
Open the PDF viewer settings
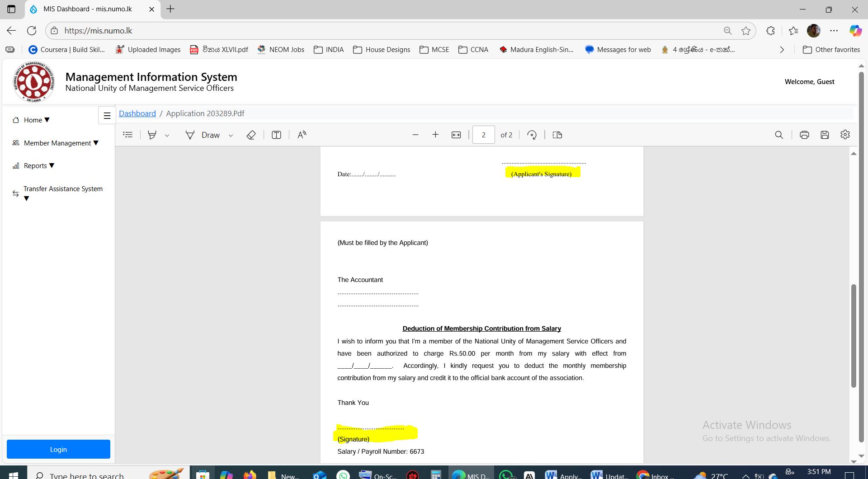845,135
